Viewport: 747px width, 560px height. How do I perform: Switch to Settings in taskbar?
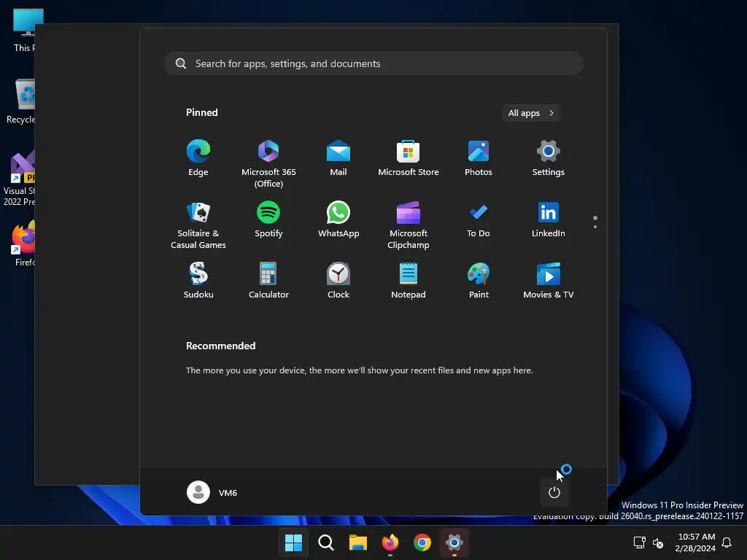click(454, 542)
